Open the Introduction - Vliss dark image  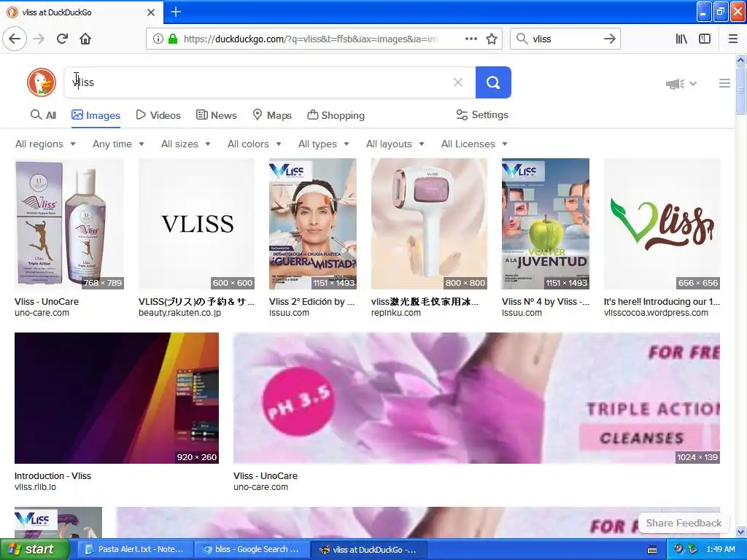pyautogui.click(x=117, y=398)
